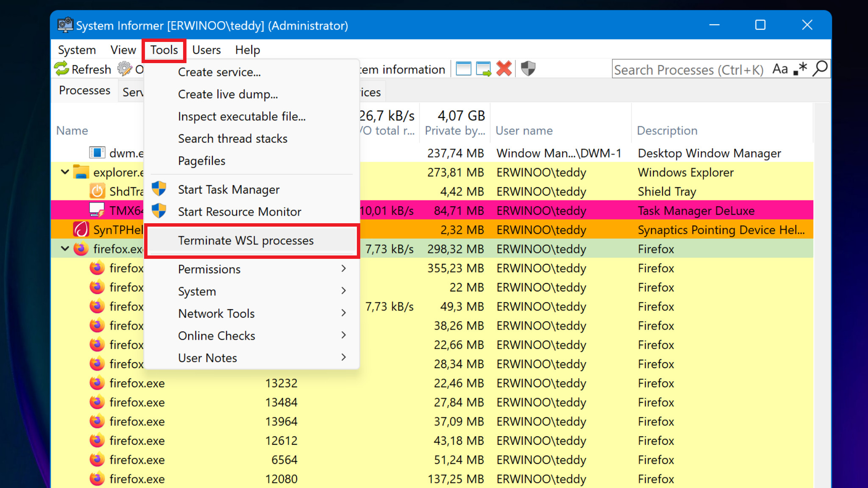Focus the Search Processes input field
Viewport: 868px width, 488px height.
690,69
